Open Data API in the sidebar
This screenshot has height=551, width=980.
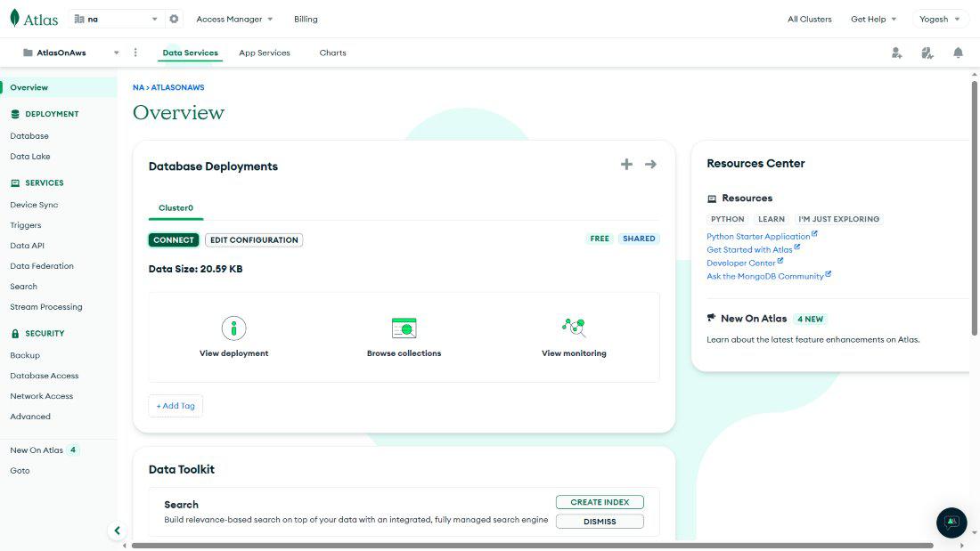coord(27,247)
